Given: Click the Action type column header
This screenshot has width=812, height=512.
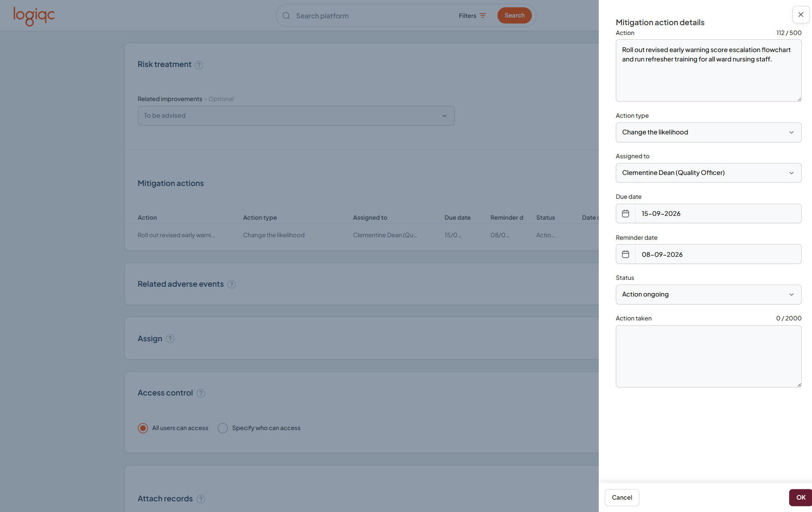Looking at the screenshot, I should click(x=260, y=218).
